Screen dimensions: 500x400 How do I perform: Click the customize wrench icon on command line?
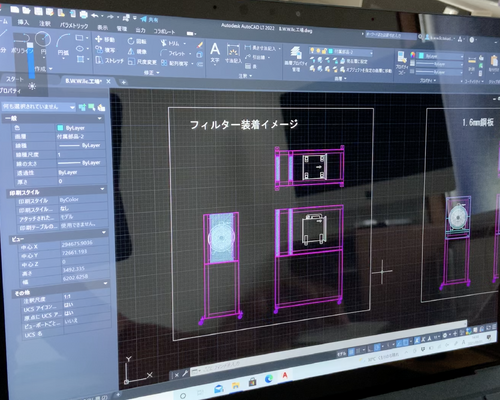[x=185, y=373]
